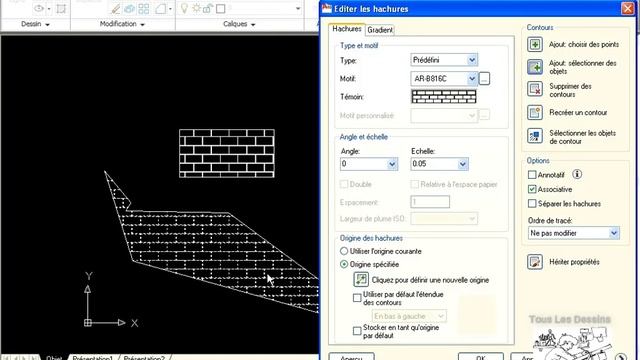Image resolution: width=640 pixels, height=360 pixels.
Task: Click the 'Sélectionner les objets de contour' icon
Action: click(x=535, y=136)
